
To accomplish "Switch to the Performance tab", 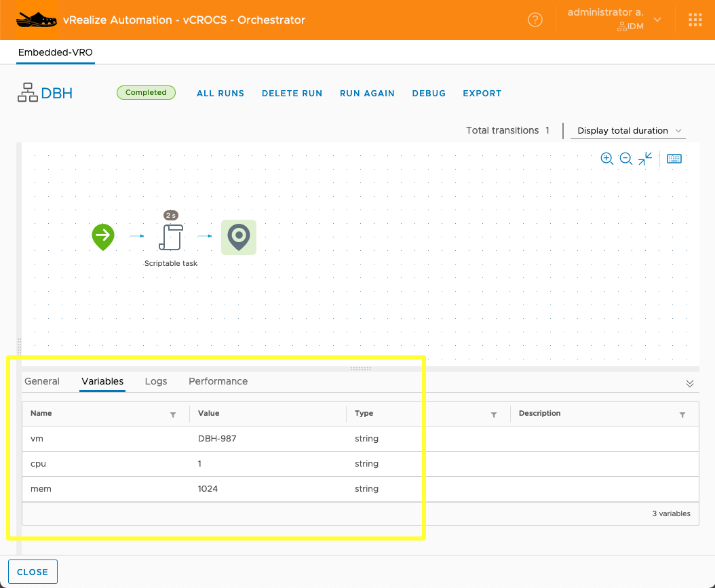I will (x=218, y=381).
